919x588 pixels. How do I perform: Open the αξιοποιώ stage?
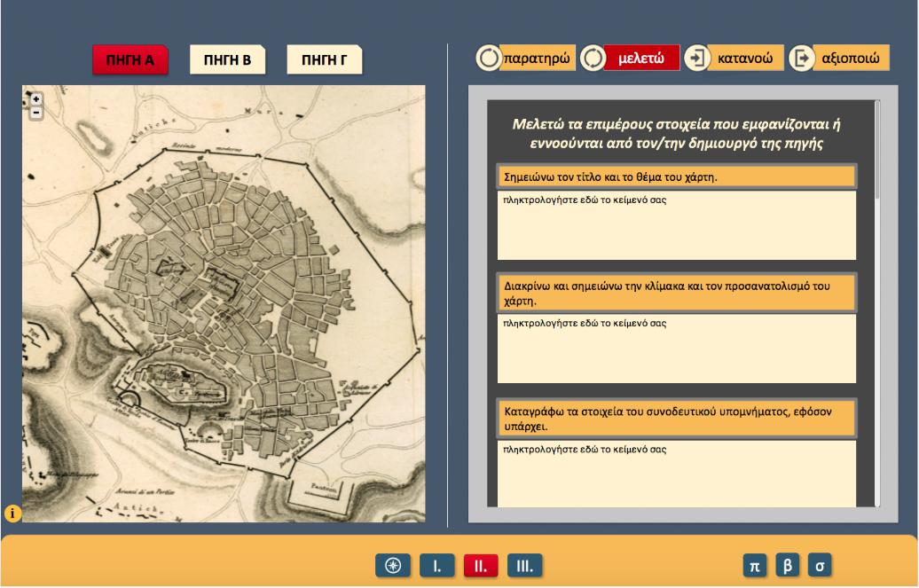[x=851, y=58]
